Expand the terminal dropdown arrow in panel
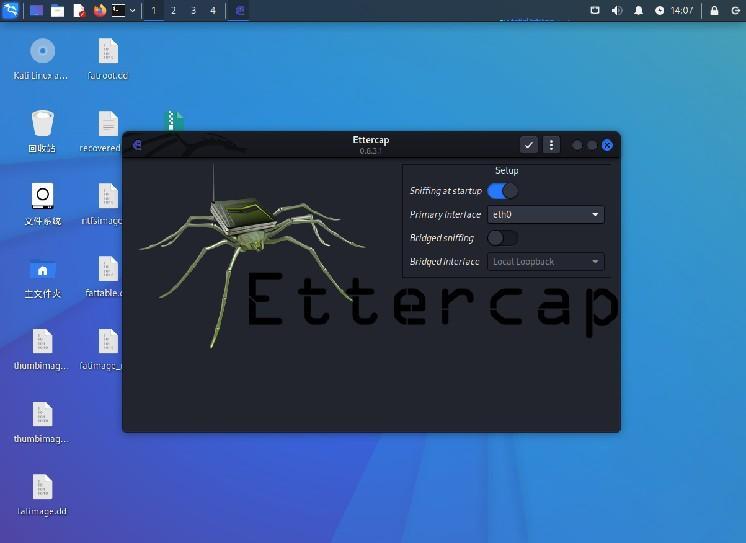The height and width of the screenshot is (543, 746). point(132,10)
